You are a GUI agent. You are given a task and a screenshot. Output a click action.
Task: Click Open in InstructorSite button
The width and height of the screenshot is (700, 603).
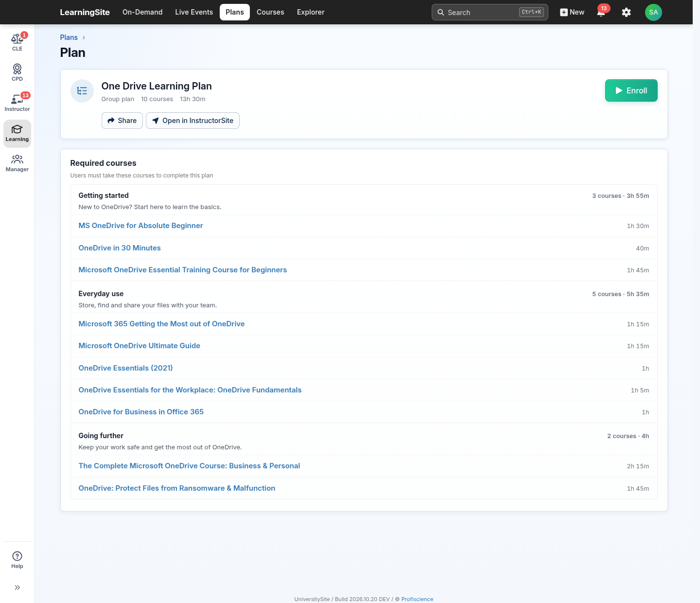(x=192, y=121)
